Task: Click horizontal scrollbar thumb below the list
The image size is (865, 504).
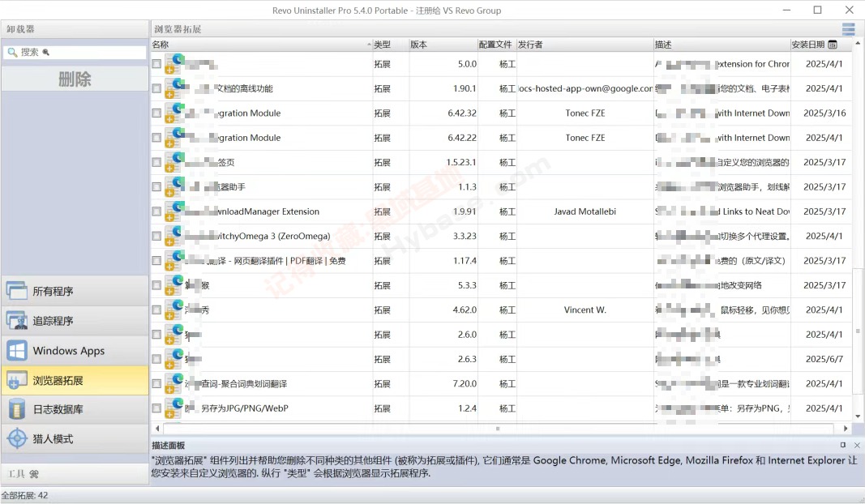Action: tap(498, 429)
